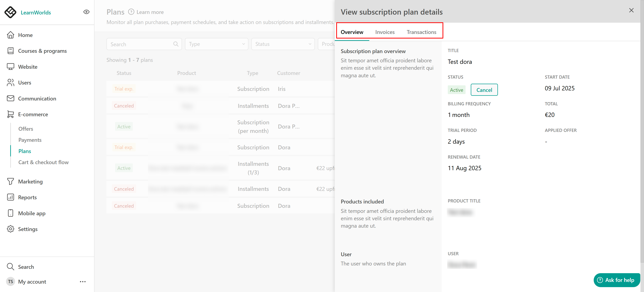Click the Learn more link
The height and width of the screenshot is (292, 644).
click(150, 12)
